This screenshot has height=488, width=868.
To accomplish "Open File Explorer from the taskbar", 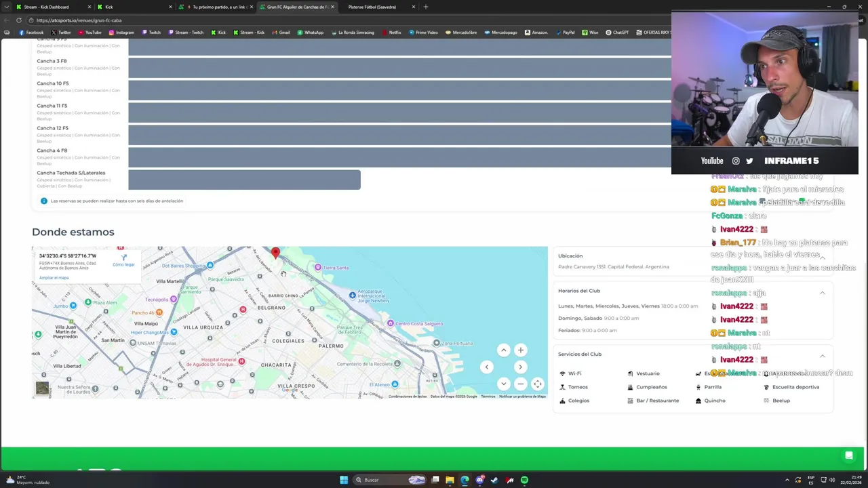I will 450,480.
